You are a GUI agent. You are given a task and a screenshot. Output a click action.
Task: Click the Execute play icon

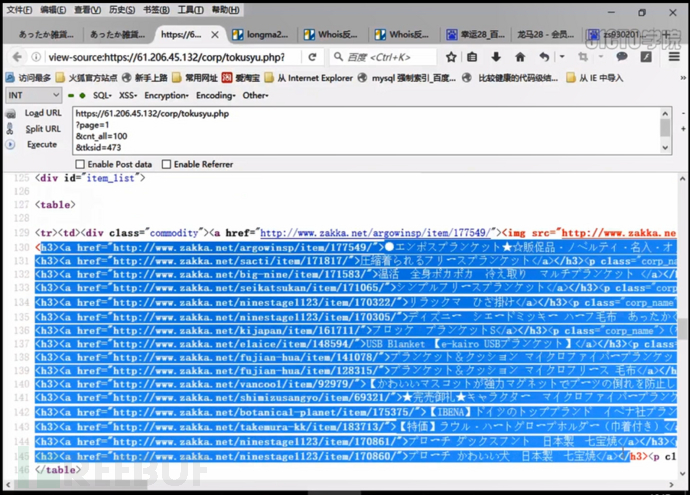pos(11,144)
